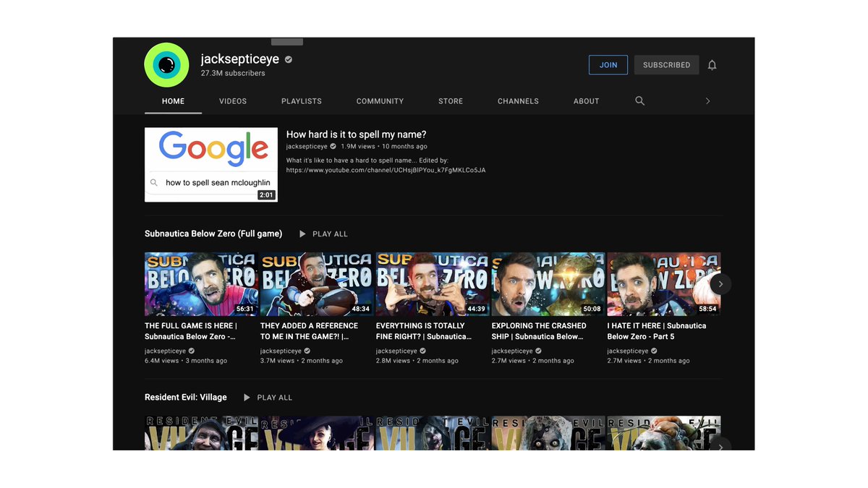Image resolution: width=868 pixels, height=488 pixels.
Task: Open 'THEY ADDED A REFERENCE TO ME' video title
Action: point(310,331)
